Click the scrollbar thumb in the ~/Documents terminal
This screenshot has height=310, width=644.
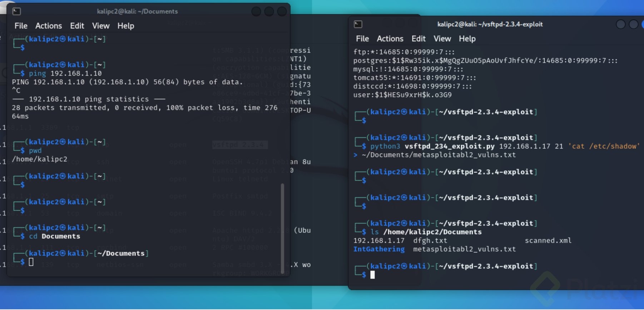[283, 229]
